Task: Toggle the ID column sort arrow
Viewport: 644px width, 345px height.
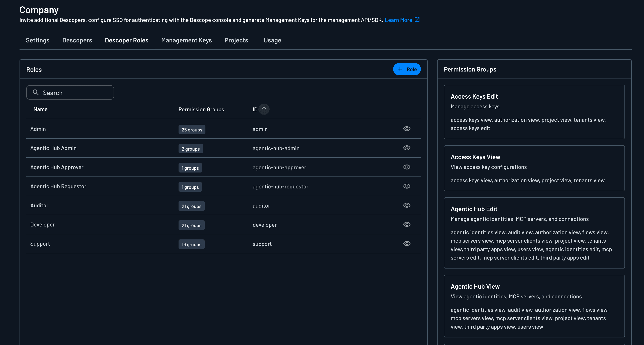Action: coord(264,109)
